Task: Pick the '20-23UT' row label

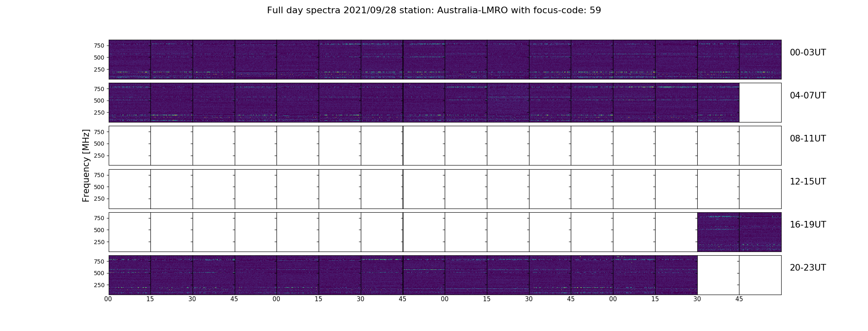Action: coord(808,268)
